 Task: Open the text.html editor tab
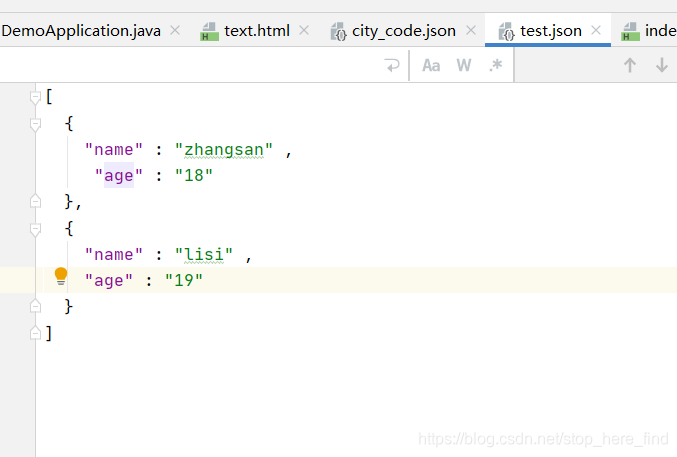coord(256,31)
